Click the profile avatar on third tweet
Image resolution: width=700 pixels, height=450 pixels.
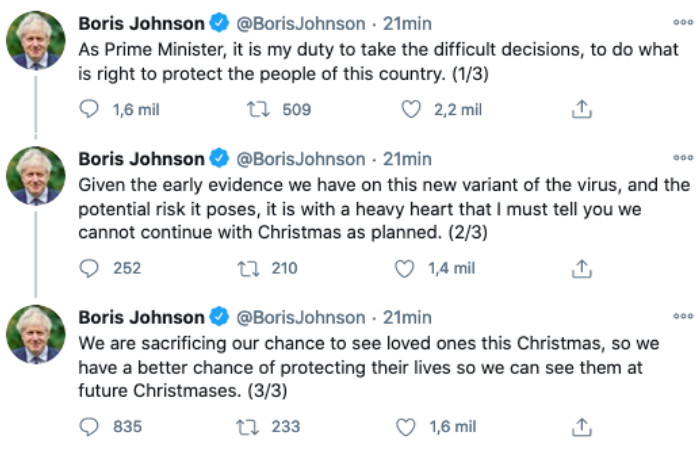point(35,334)
